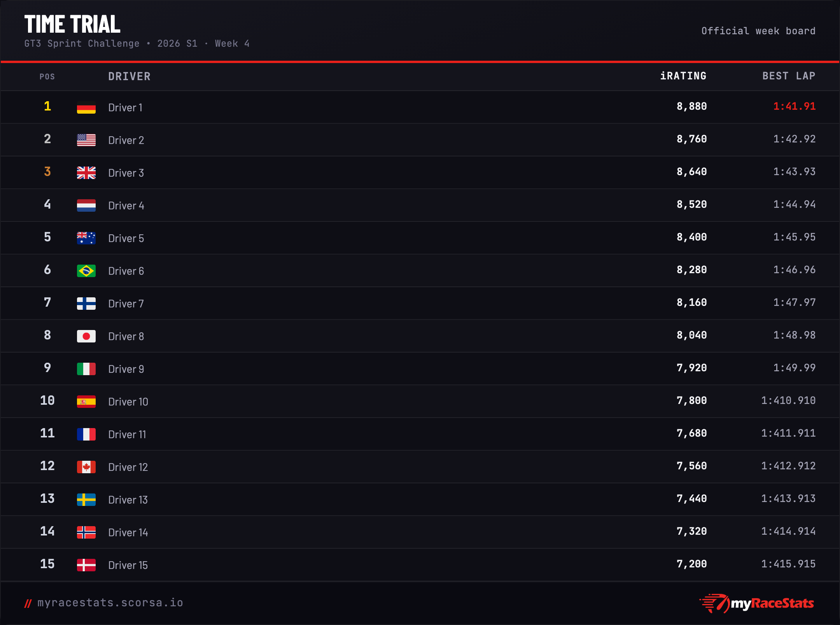840x625 pixels.
Task: Open the myracestats.scorsa.io link
Action: pyautogui.click(x=110, y=603)
